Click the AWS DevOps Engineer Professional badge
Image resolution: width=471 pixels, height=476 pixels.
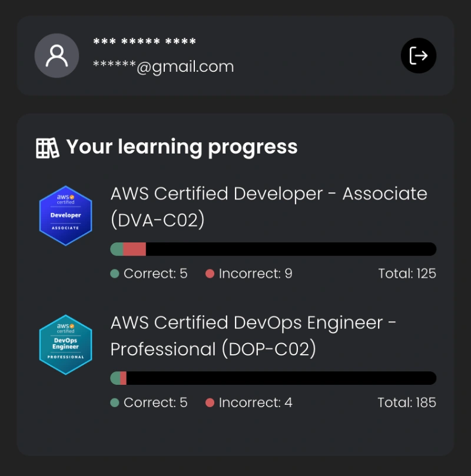click(65, 344)
